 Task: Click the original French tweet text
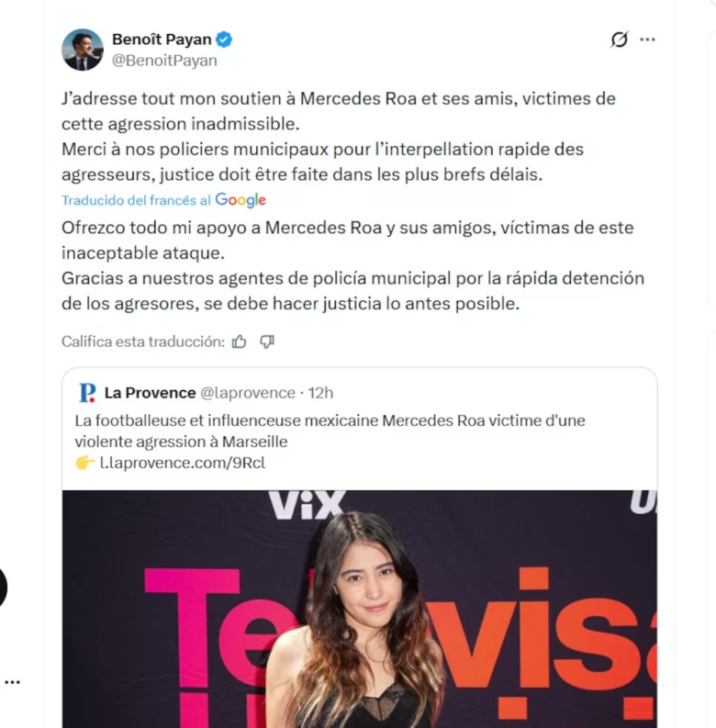click(x=339, y=137)
